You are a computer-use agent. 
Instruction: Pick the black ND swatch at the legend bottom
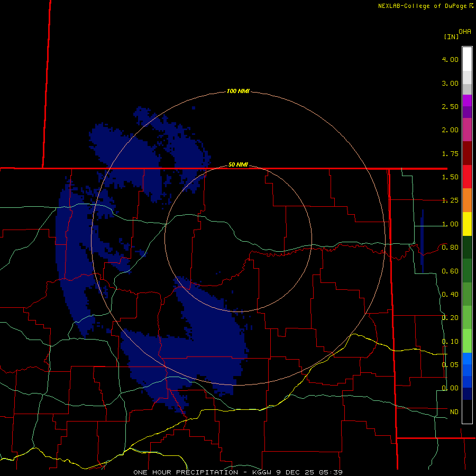[x=467, y=411]
